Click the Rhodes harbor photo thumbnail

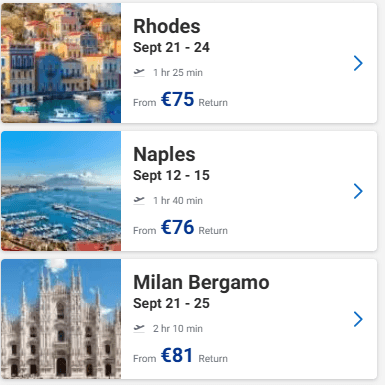point(61,63)
